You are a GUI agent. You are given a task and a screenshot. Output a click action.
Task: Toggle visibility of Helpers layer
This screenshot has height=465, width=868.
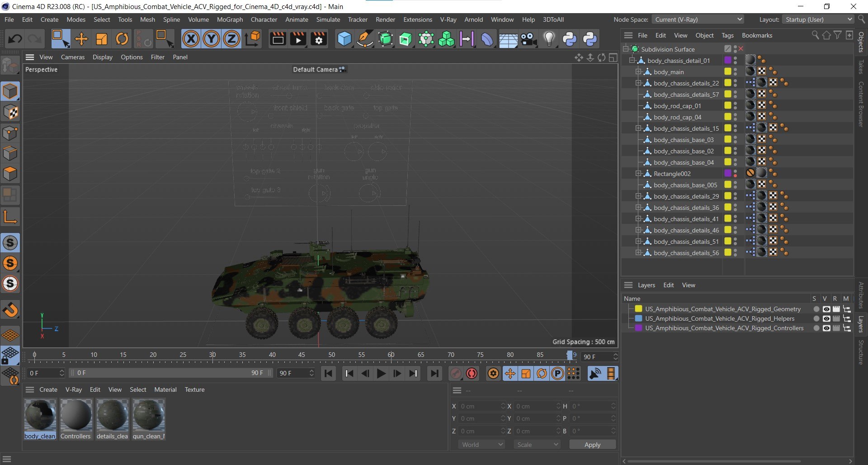point(826,319)
